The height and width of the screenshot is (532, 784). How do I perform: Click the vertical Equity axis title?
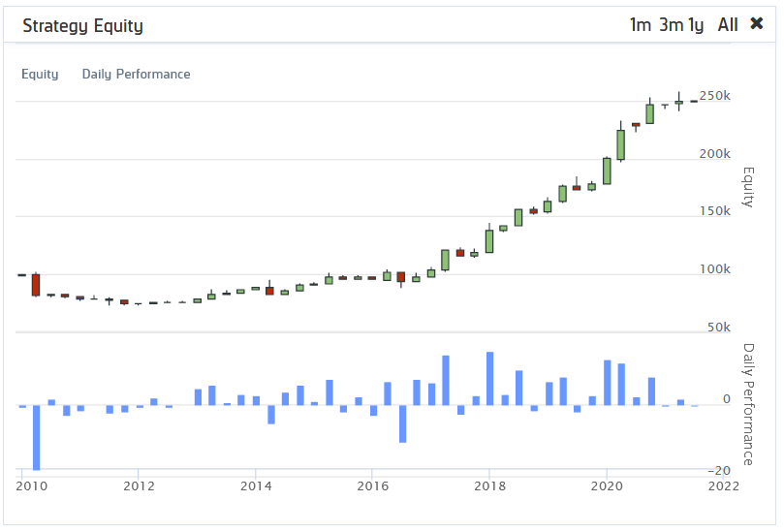pyautogui.click(x=747, y=187)
